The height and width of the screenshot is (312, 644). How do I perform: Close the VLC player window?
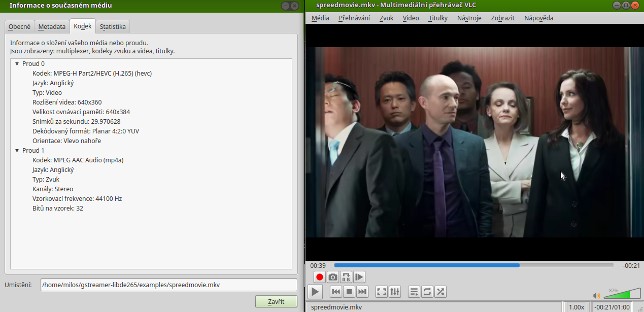[x=635, y=6]
